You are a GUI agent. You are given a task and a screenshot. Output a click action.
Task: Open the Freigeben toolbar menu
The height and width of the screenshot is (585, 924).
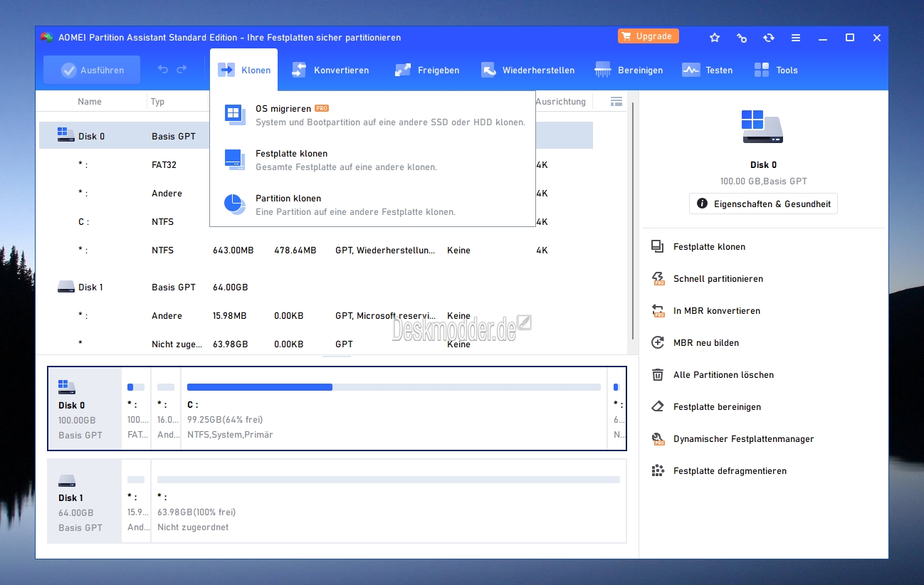click(x=427, y=70)
